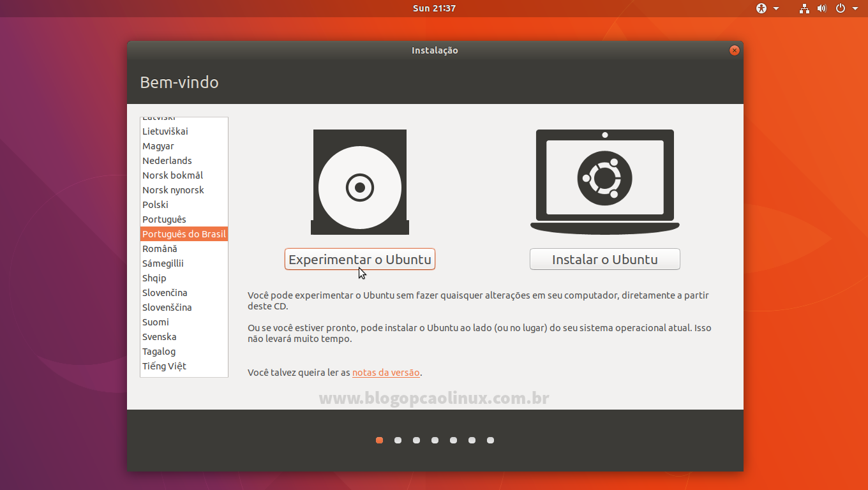868x490 pixels.
Task: Open the notas da versão link
Action: [x=385, y=372]
